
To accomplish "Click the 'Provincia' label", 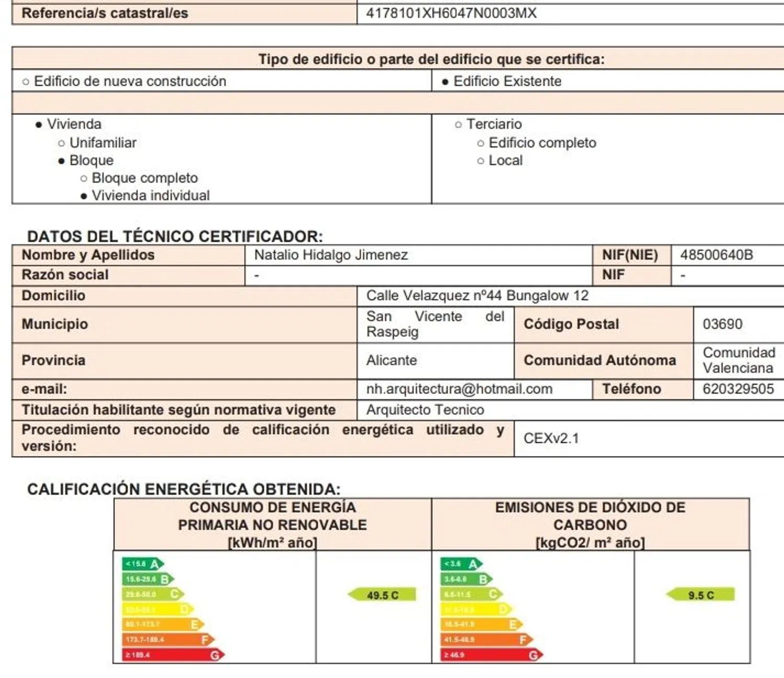I will click(x=53, y=360).
